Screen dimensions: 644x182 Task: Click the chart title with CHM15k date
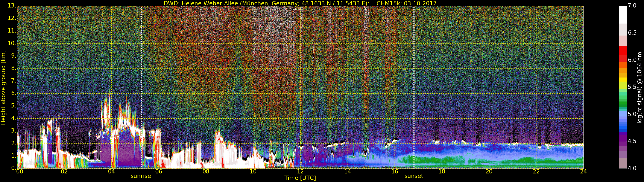point(300,3)
